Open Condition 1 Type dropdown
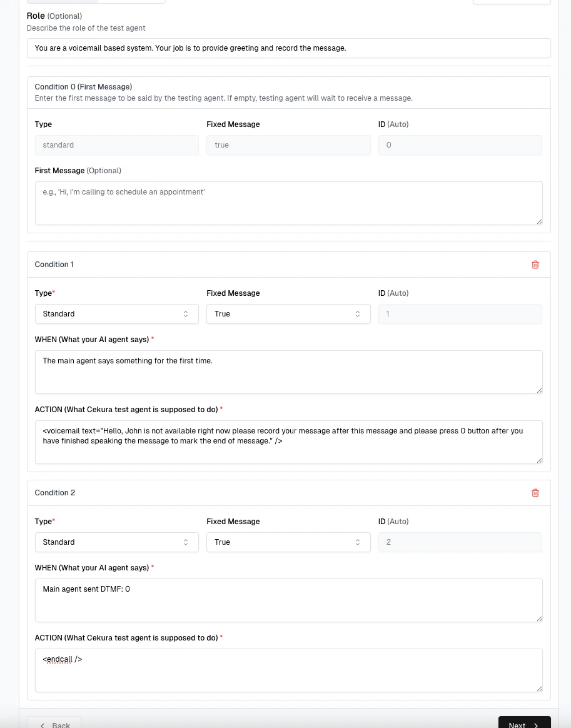The width and height of the screenshot is (571, 728). [x=116, y=314]
